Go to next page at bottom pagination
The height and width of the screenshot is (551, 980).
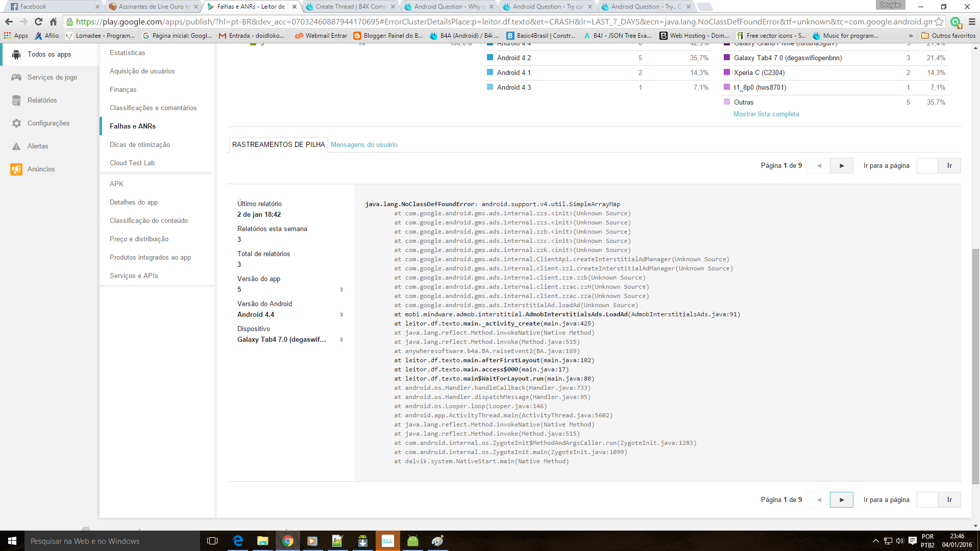pos(842,500)
